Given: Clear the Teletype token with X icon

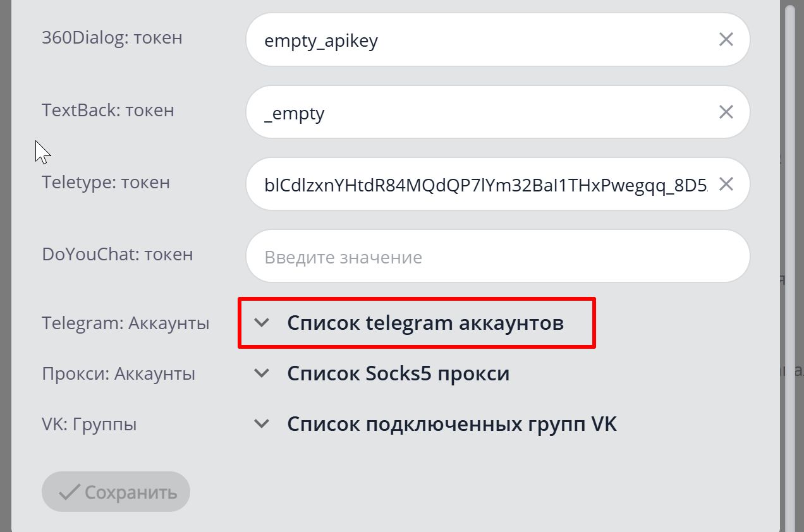Looking at the screenshot, I should (x=726, y=184).
